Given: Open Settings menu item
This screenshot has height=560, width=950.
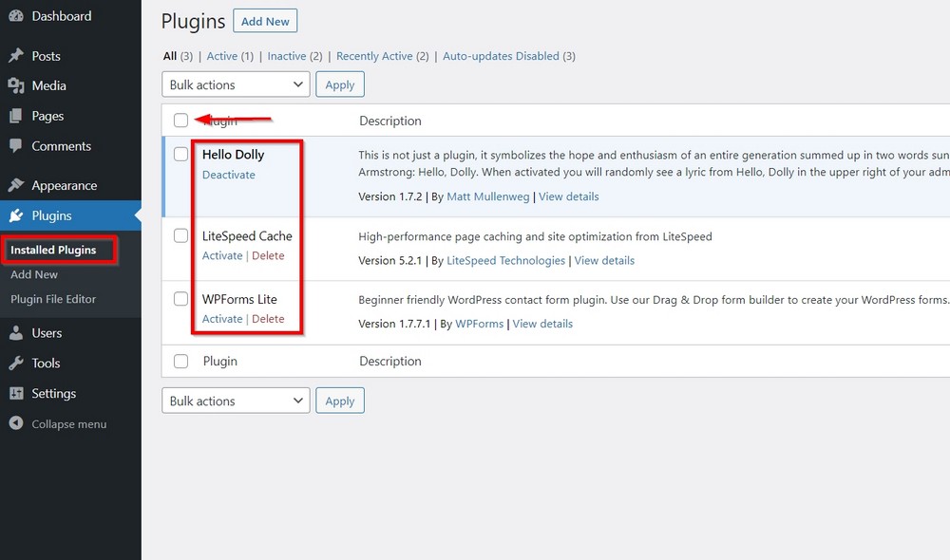Looking at the screenshot, I should (x=54, y=394).
